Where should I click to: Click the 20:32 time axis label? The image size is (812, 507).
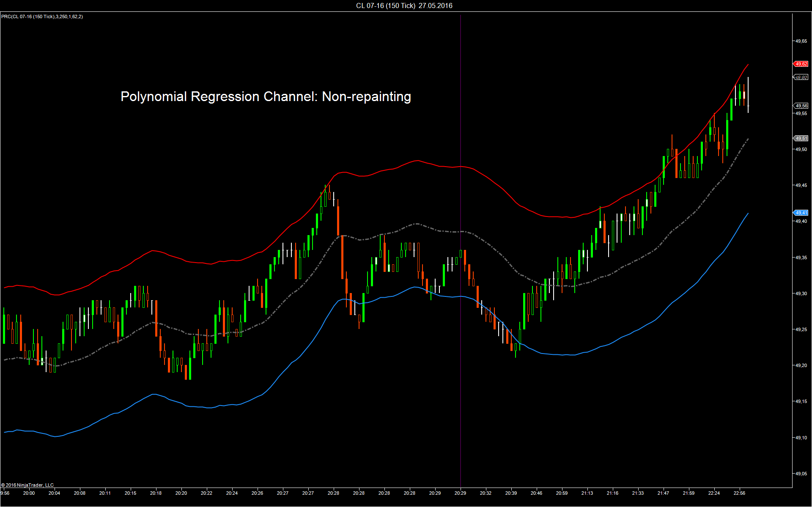click(x=486, y=493)
